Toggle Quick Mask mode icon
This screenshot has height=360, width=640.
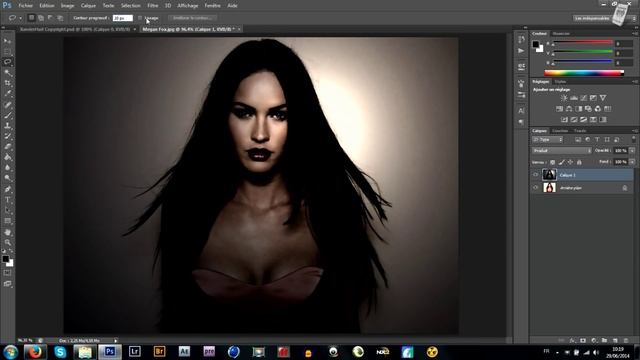[x=8, y=273]
